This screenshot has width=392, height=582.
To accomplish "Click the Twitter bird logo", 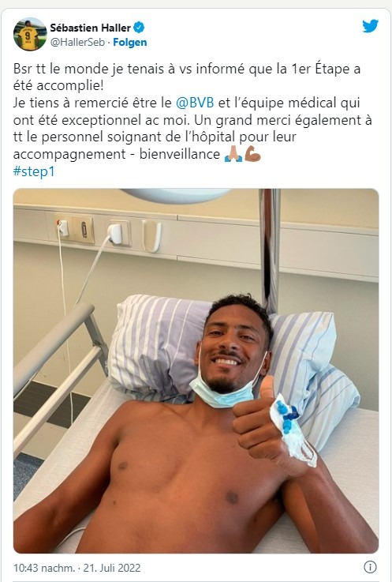I will click(370, 26).
